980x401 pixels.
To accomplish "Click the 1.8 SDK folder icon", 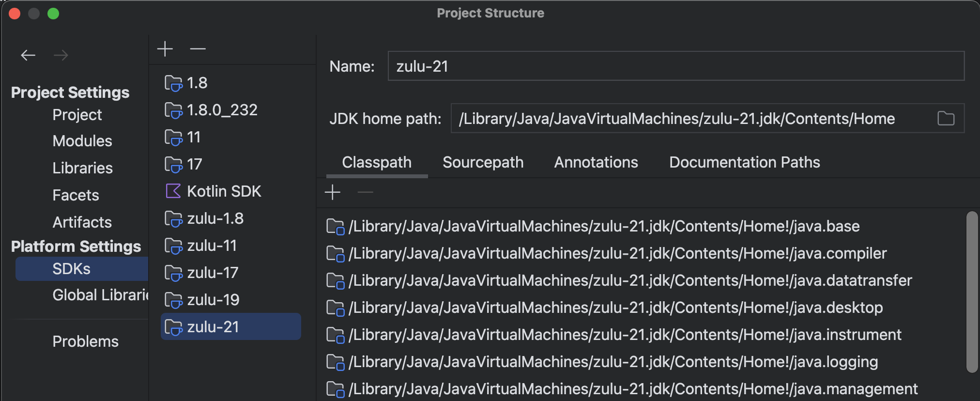I will (173, 83).
